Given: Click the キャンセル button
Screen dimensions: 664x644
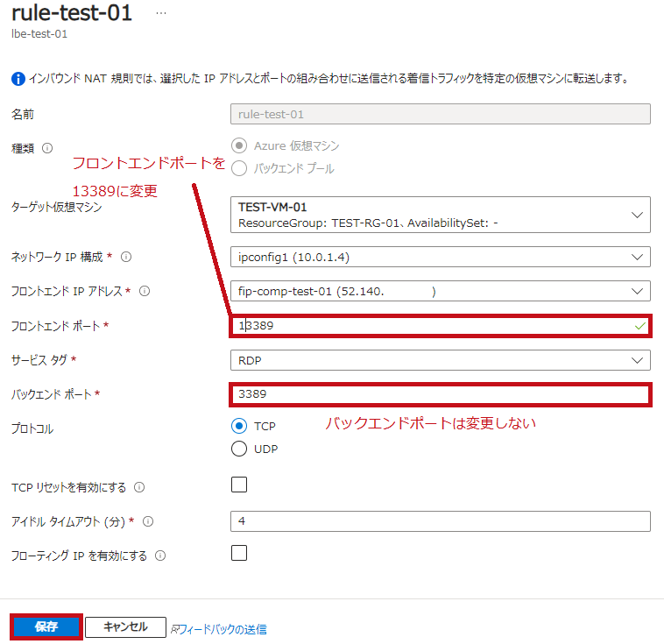Looking at the screenshot, I should tap(125, 627).
